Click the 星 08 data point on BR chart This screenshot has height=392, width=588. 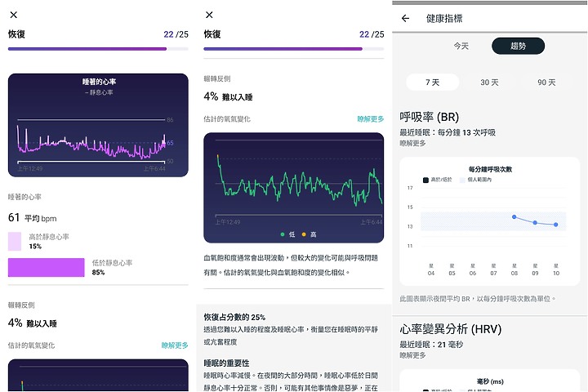click(514, 216)
